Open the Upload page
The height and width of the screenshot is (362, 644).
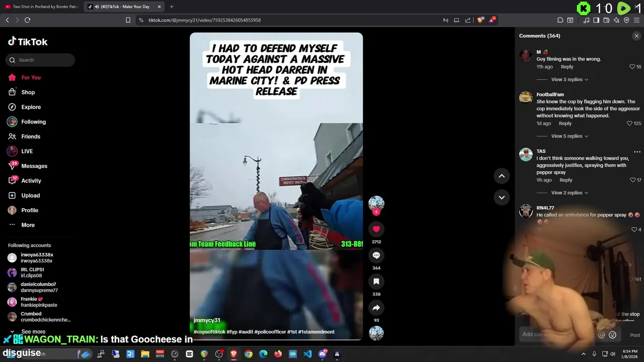coord(24,196)
